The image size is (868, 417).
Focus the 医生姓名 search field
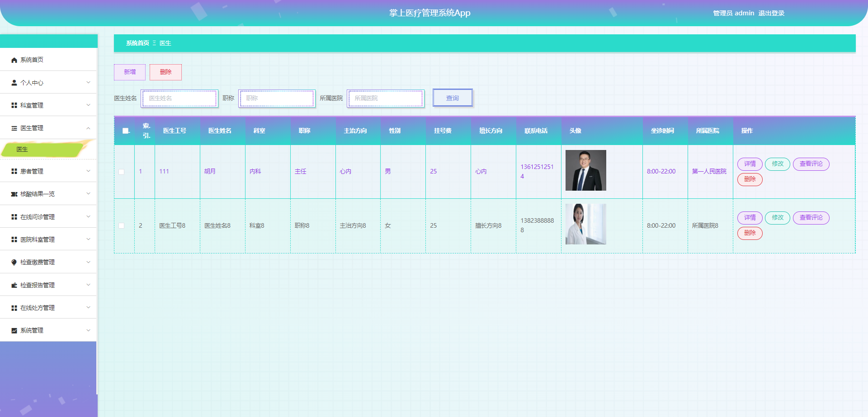click(x=179, y=98)
